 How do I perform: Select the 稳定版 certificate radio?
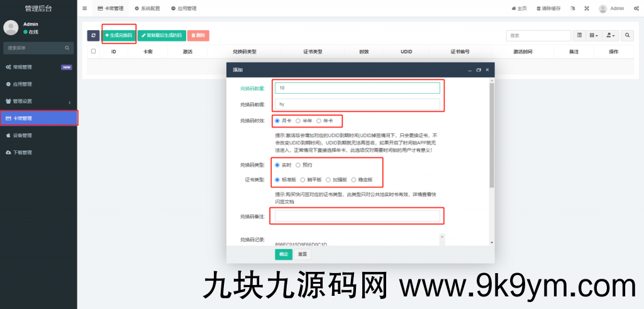pos(353,179)
